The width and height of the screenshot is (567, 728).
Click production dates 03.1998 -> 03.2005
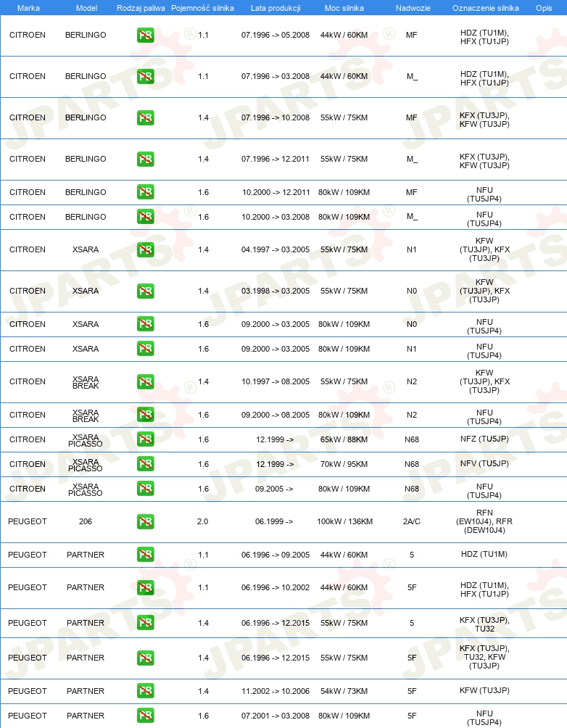[x=276, y=291]
